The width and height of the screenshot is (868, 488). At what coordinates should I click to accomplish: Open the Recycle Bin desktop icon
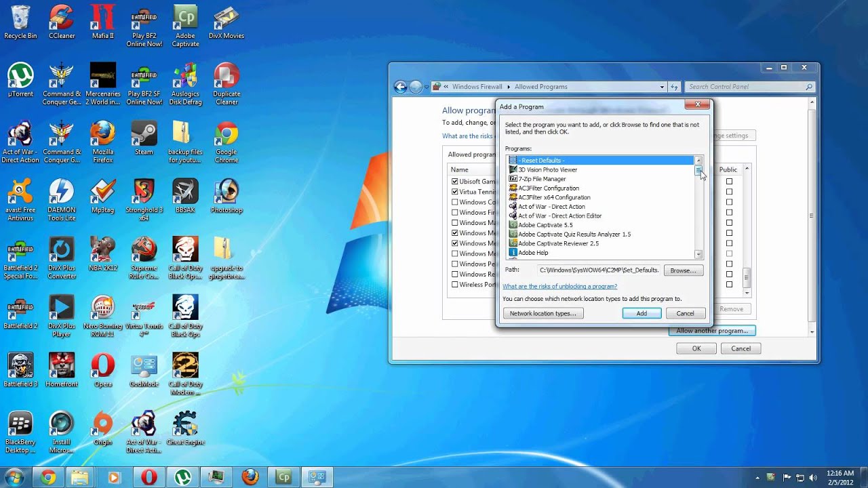[x=20, y=22]
